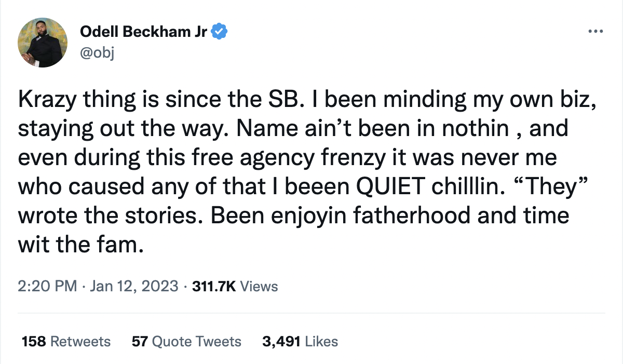Open the tweet options ellipsis menu

pos(595,31)
